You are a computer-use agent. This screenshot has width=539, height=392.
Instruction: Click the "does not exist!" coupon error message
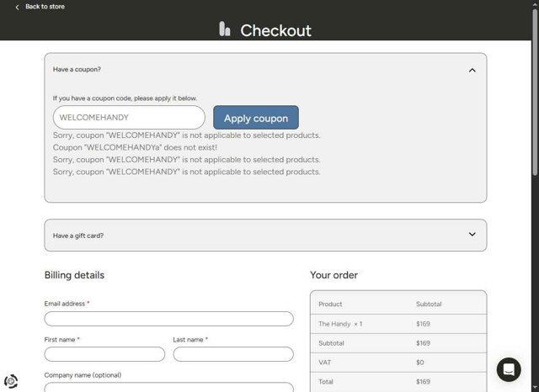[135, 147]
